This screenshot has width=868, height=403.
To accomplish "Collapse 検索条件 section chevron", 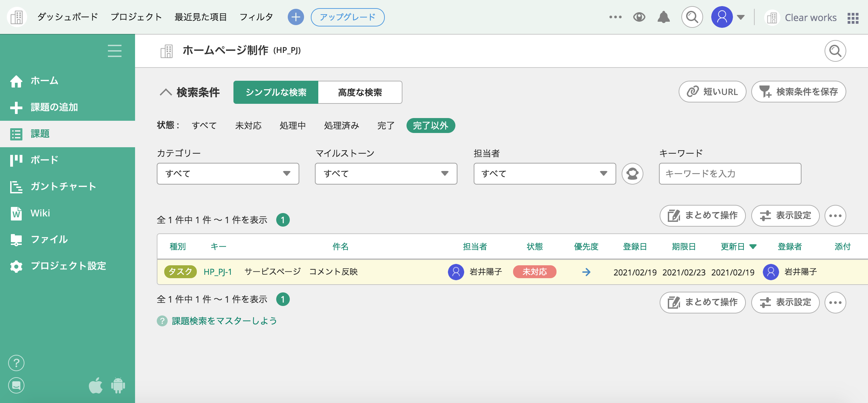I will tap(166, 92).
